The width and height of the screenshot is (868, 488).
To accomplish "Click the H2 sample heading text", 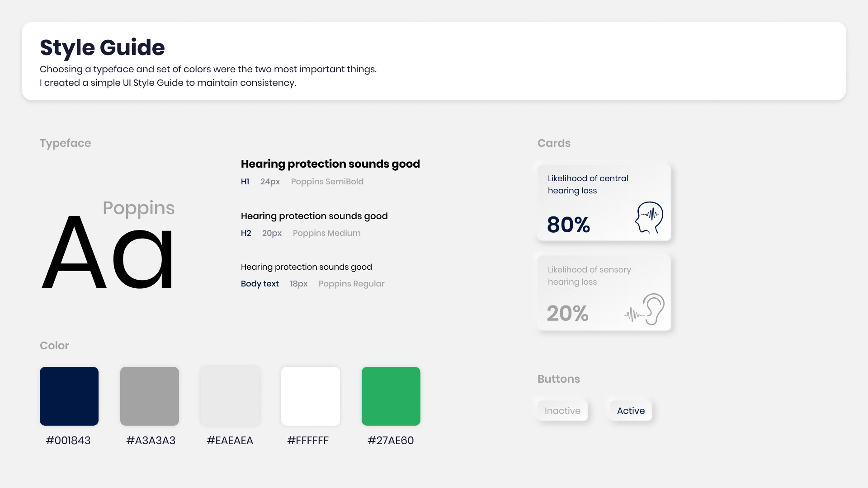I will point(314,216).
